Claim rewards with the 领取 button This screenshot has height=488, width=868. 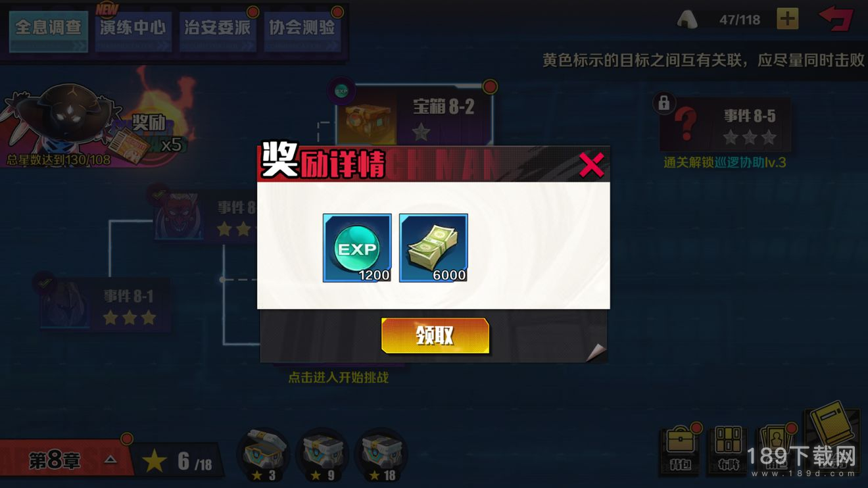pyautogui.click(x=435, y=336)
